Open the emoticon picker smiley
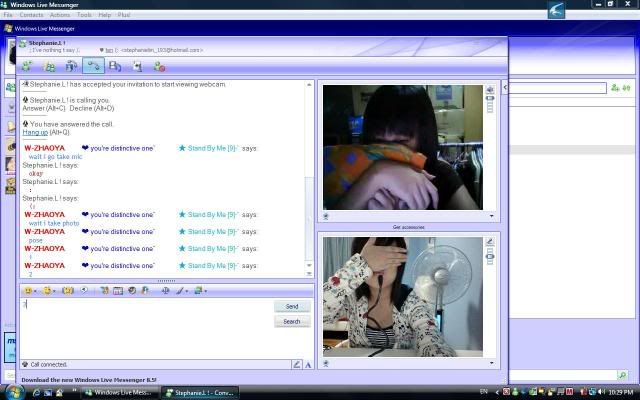The width and height of the screenshot is (640, 400). [28, 291]
